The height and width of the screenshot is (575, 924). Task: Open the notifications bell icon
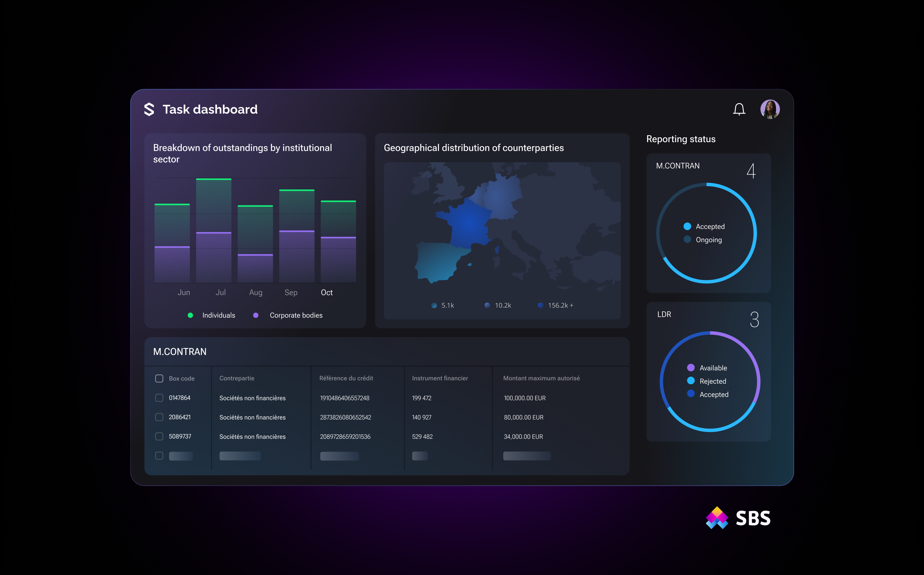(739, 110)
